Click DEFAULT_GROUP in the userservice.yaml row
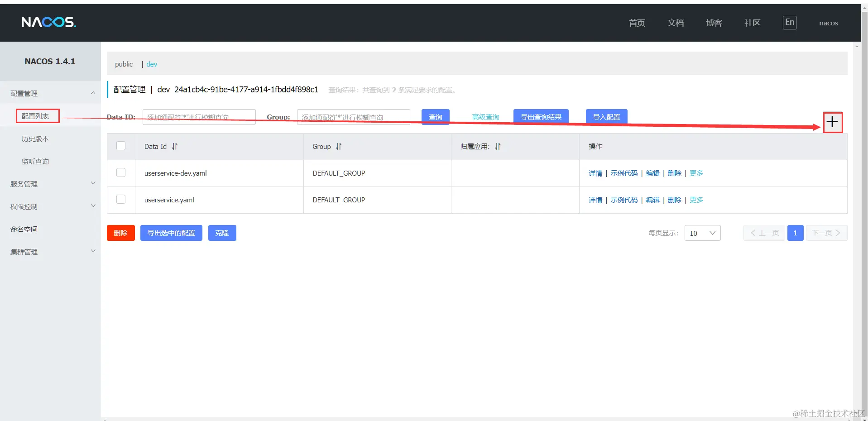868x421 pixels. coord(339,200)
